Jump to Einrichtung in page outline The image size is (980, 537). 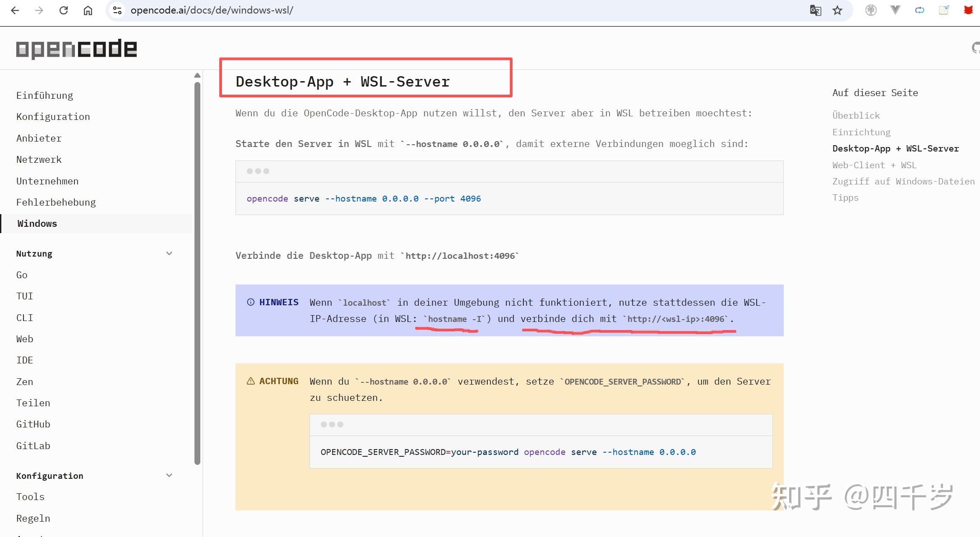tap(861, 132)
